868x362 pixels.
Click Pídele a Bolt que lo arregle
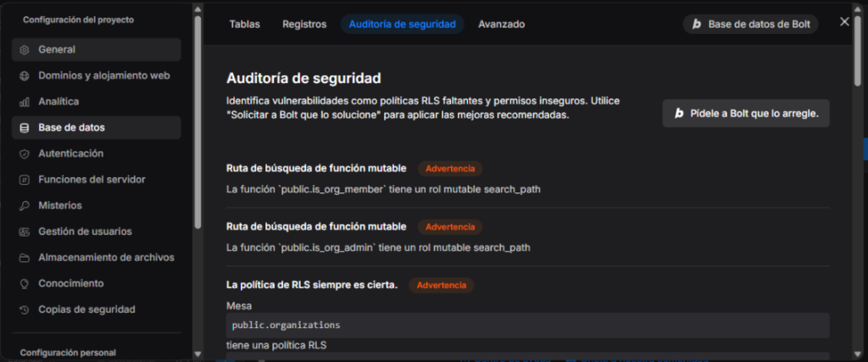[746, 114]
